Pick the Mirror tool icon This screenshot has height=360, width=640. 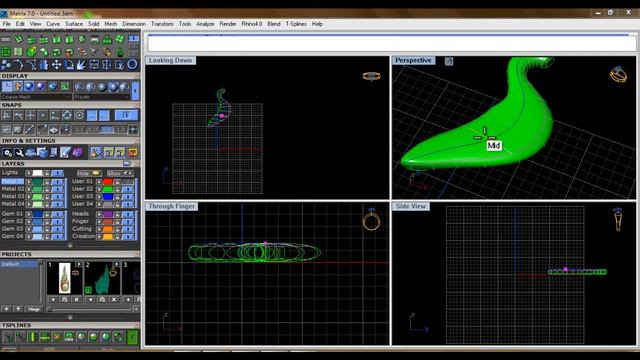click(x=107, y=64)
